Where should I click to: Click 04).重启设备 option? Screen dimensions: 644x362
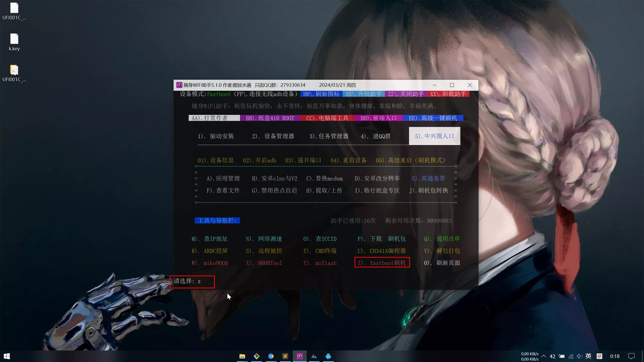[349, 160]
